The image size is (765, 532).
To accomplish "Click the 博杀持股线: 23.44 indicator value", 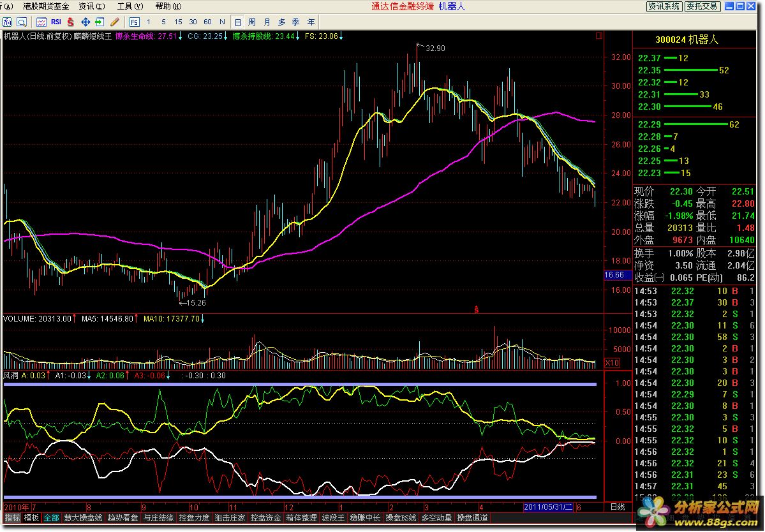I will tap(264, 36).
